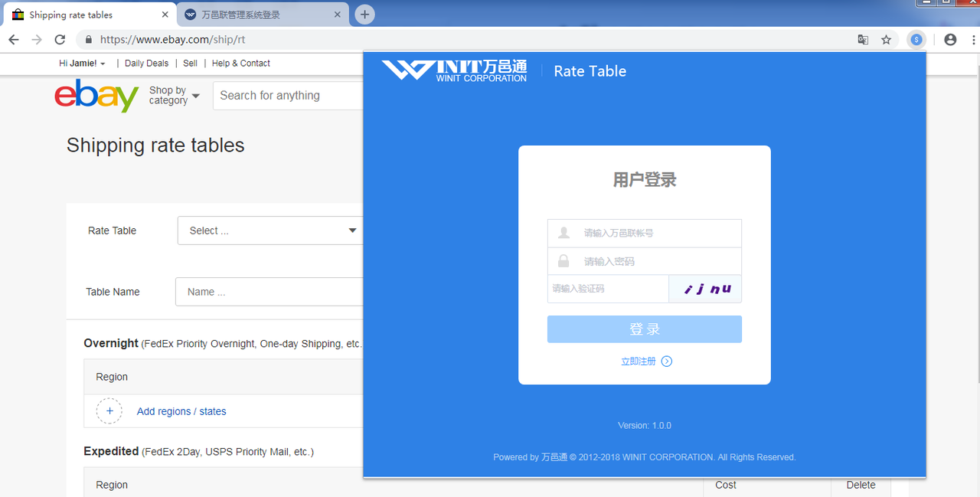This screenshot has height=497, width=980.
Task: Reload the page with the refresh icon
Action: point(60,40)
